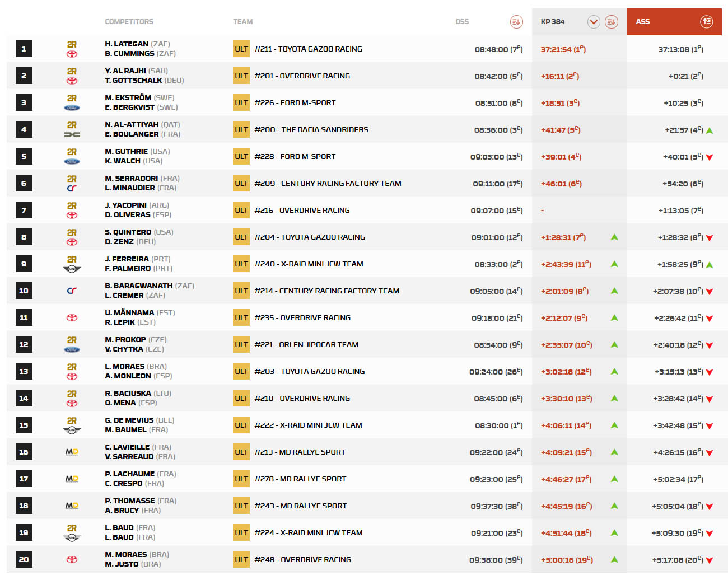
Task: Open the KP 384 checkpoint dropdown
Action: coord(594,22)
